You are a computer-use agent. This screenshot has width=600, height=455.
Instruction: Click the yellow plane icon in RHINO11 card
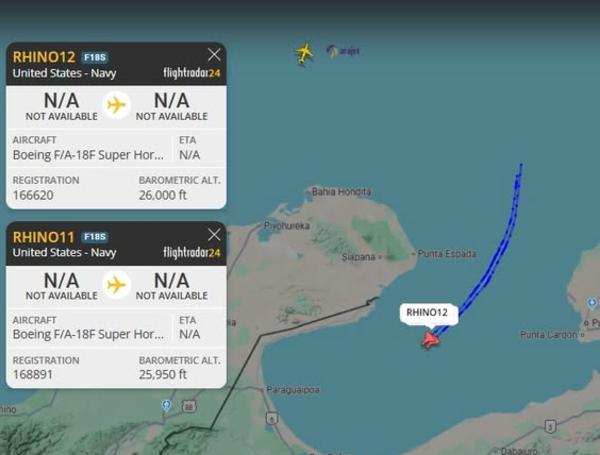(116, 285)
